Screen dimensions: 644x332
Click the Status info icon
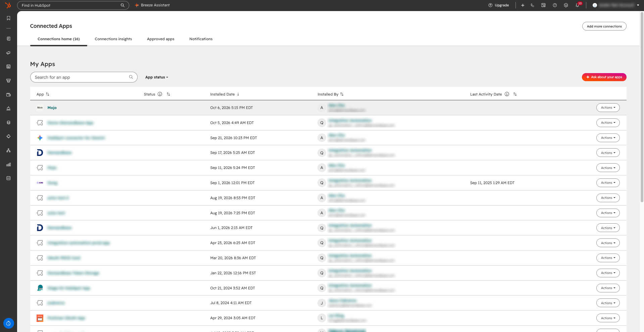point(160,94)
